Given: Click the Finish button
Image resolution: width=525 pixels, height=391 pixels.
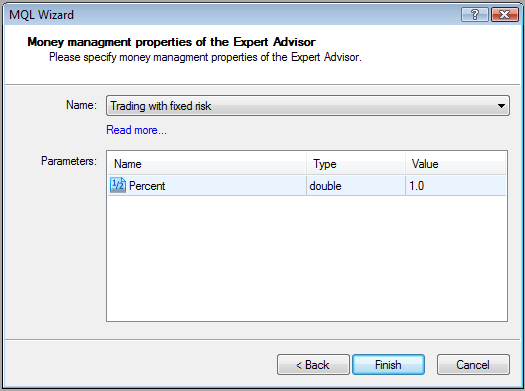Looking at the screenshot, I should [388, 365].
